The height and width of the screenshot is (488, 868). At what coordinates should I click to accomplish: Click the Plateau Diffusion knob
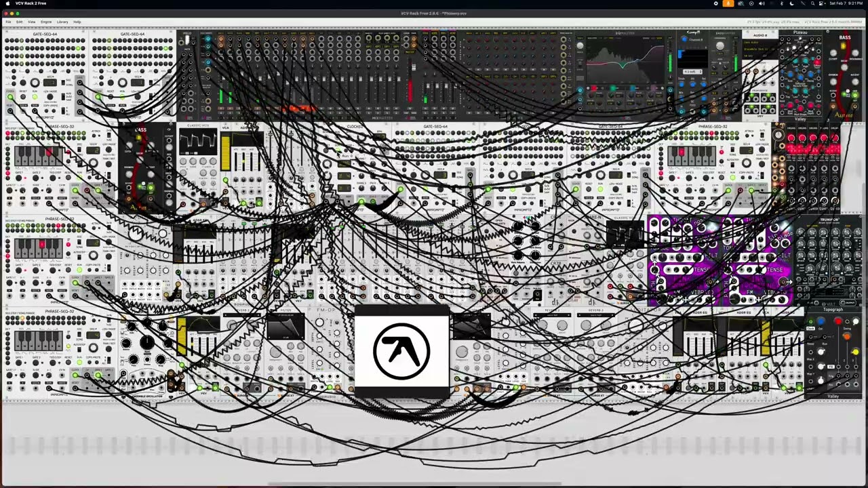coord(800,77)
